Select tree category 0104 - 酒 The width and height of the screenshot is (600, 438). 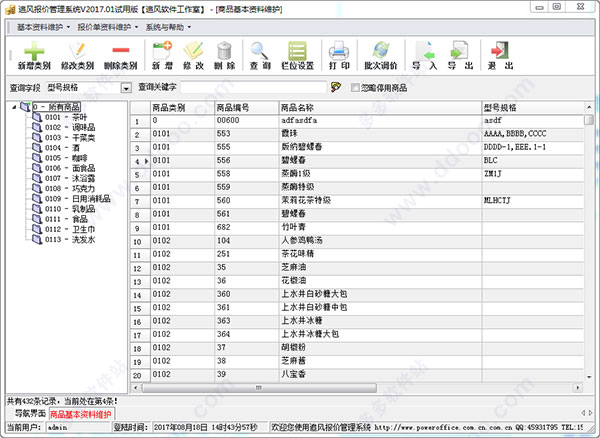pyautogui.click(x=62, y=148)
